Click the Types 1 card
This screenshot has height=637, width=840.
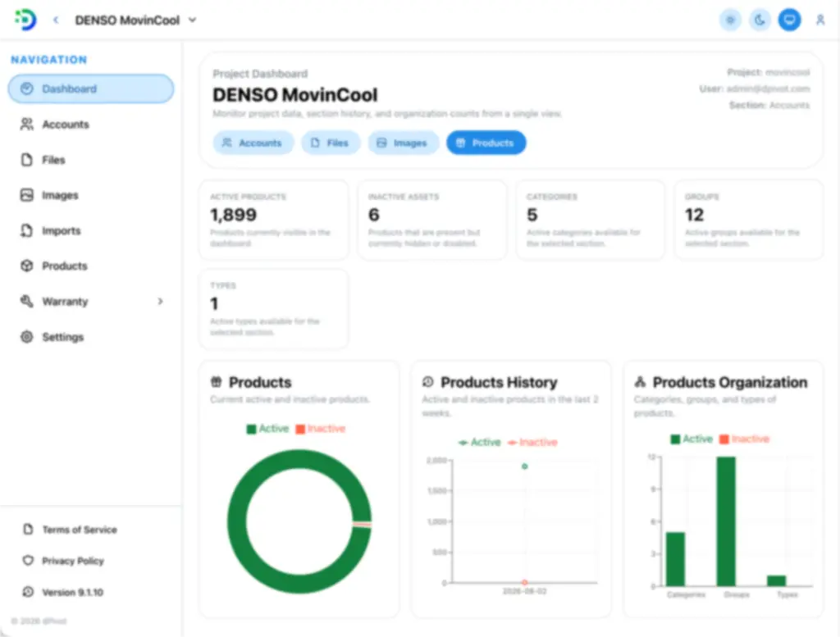click(274, 309)
